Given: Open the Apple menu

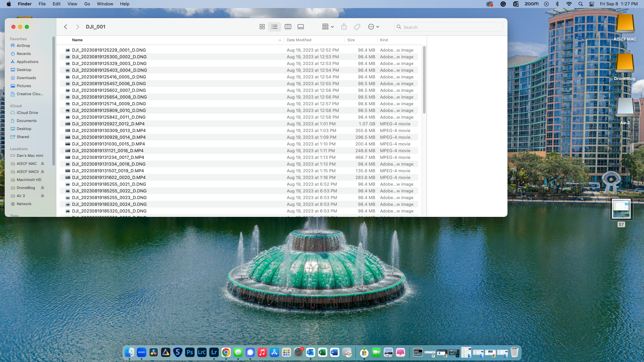Looking at the screenshot, I should (9, 4).
